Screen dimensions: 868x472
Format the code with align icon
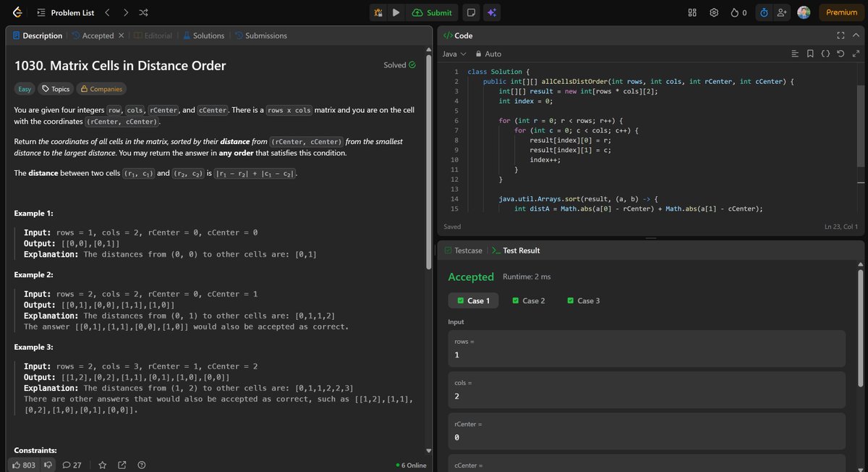tap(795, 54)
